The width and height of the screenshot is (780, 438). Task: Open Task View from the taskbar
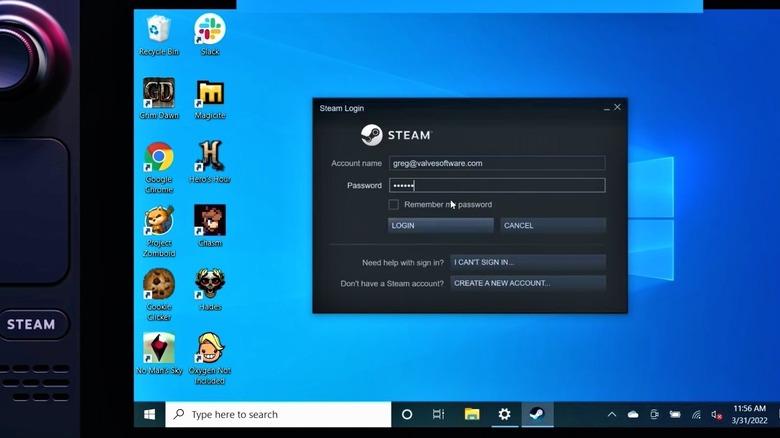pos(438,414)
